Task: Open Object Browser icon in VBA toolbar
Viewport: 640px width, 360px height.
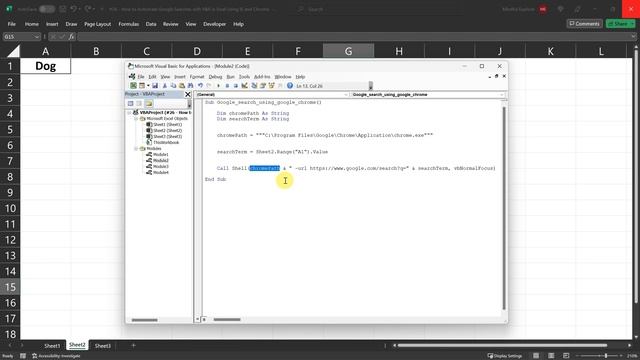Action: [x=271, y=86]
